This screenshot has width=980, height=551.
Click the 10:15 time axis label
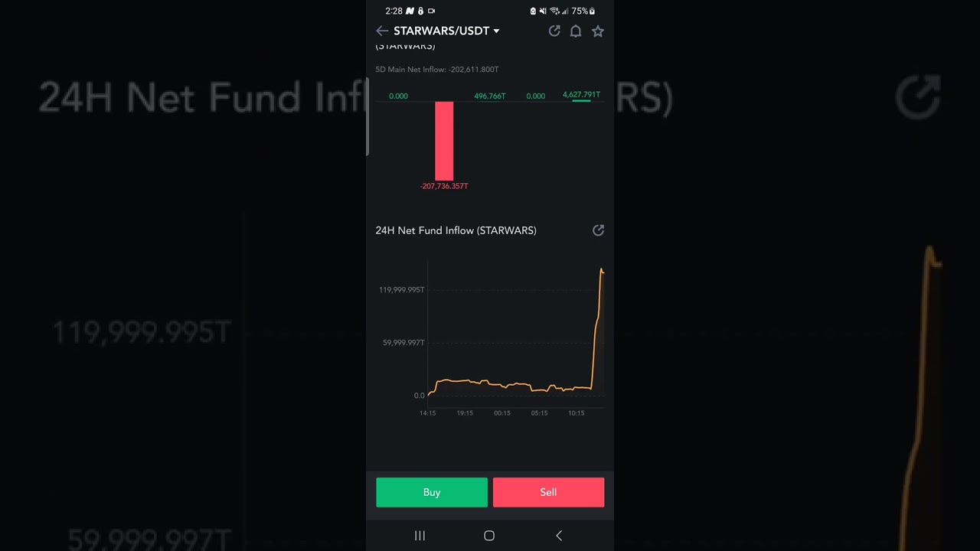577,412
